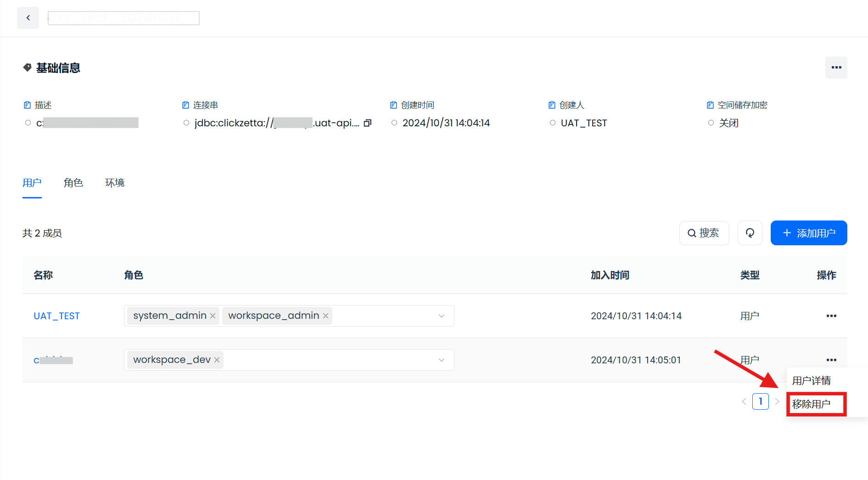
Task: Switch to the 环境 tab
Action: tap(115, 183)
